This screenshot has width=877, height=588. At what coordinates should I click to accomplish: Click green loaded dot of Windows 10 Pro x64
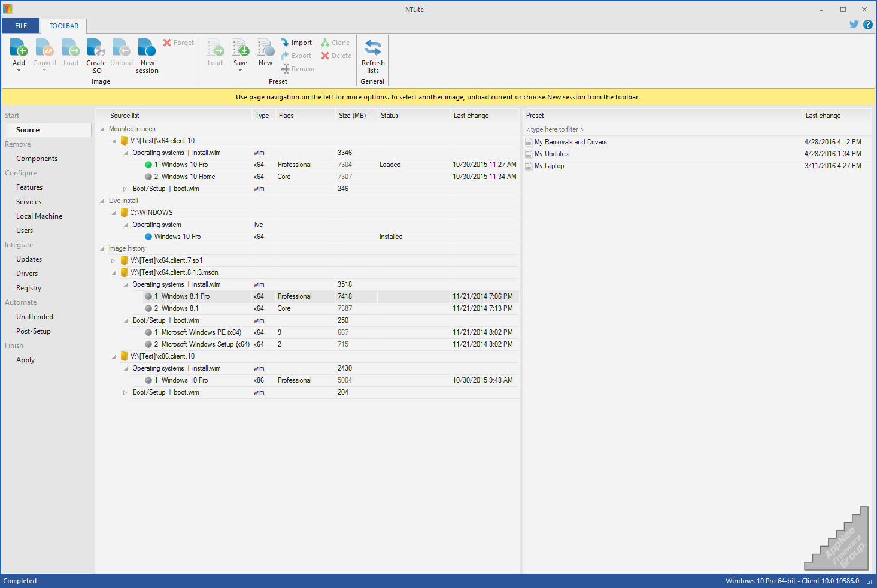tap(148, 165)
